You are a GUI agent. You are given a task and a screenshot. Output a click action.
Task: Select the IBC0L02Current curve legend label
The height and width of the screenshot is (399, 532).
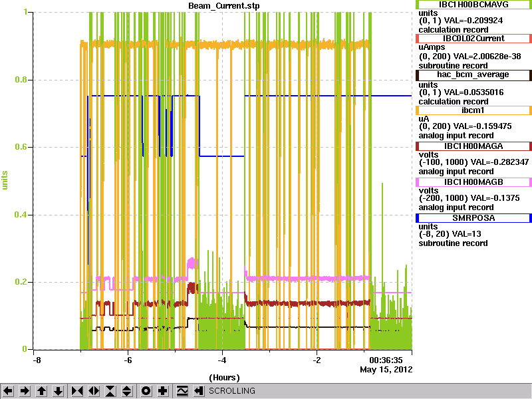click(473, 39)
